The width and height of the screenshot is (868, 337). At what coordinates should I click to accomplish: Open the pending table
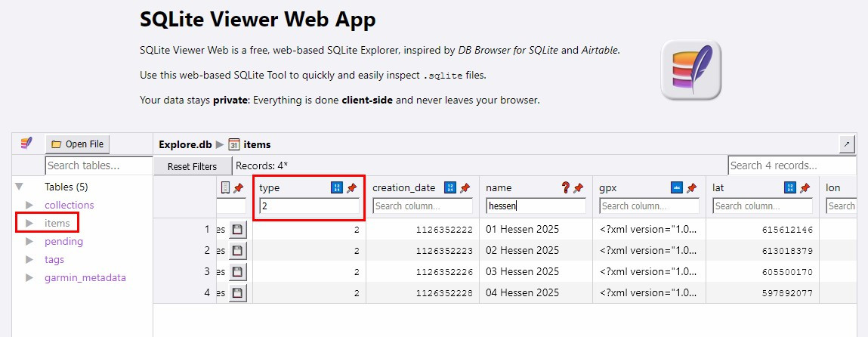pos(63,242)
